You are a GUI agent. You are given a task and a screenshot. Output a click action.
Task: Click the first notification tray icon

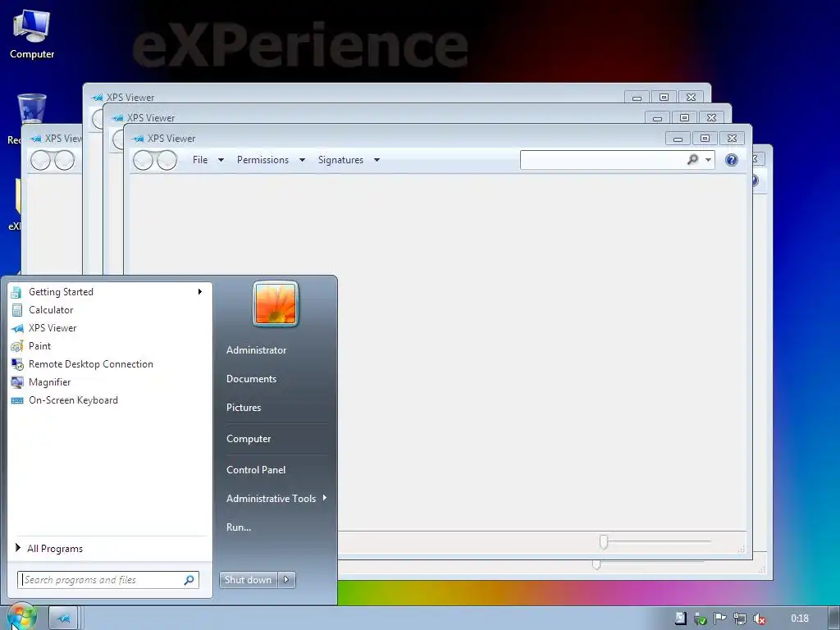(x=680, y=619)
